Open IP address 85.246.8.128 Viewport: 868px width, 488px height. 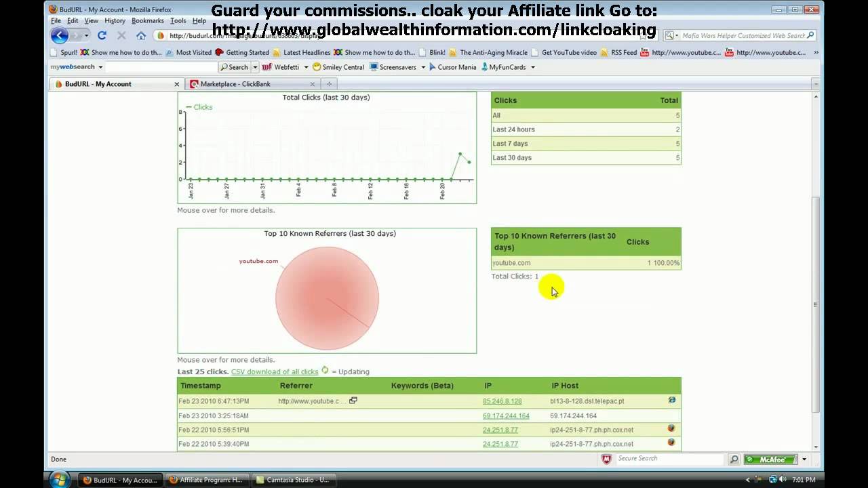(502, 401)
